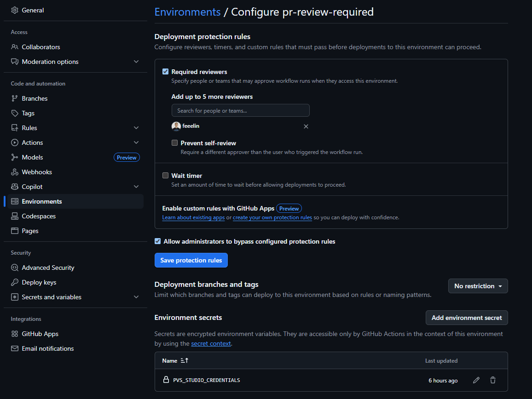Screen dimensions: 532x399
Task: Expand the Secrets and variables section
Action: pos(136,297)
